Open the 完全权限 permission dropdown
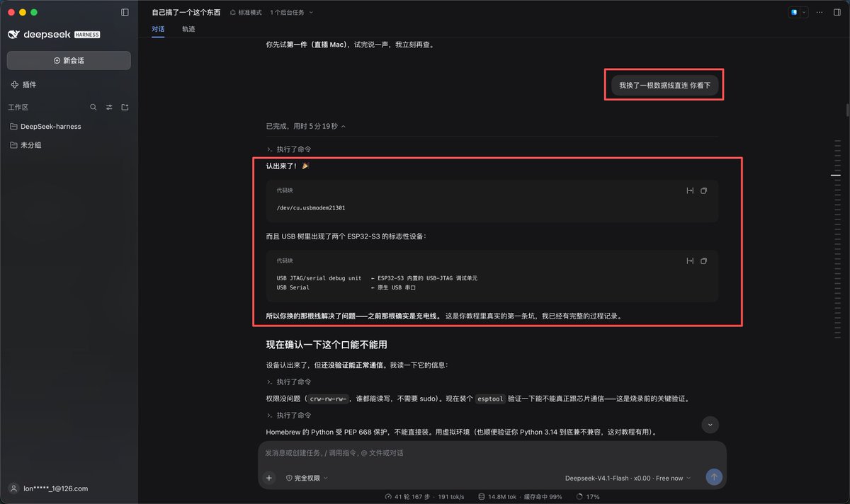850x504 pixels. tap(307, 478)
